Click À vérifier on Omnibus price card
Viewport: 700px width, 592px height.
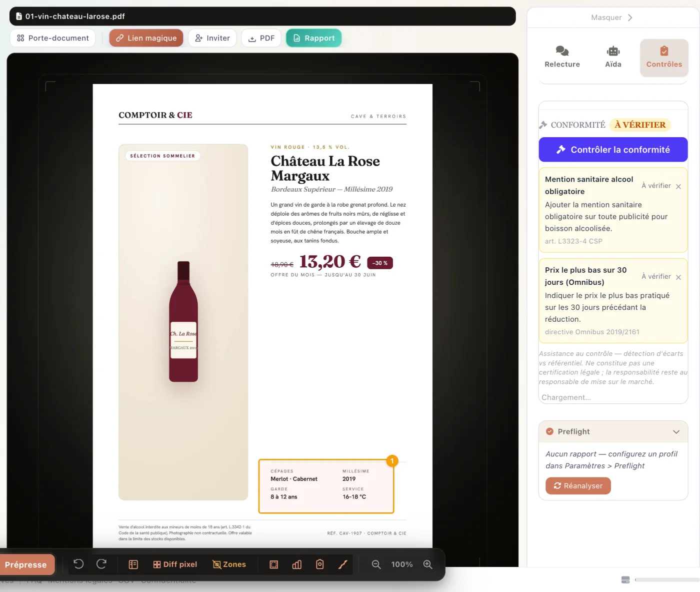click(x=656, y=276)
